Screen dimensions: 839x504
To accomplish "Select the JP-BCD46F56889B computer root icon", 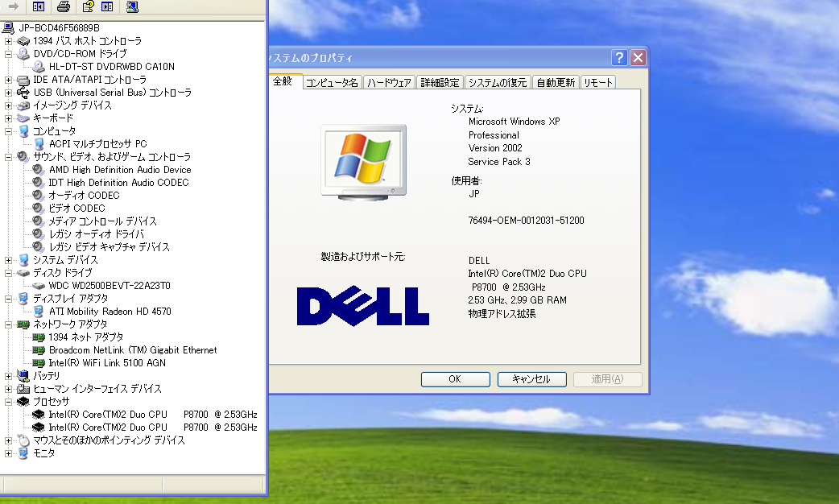I will pos(8,28).
